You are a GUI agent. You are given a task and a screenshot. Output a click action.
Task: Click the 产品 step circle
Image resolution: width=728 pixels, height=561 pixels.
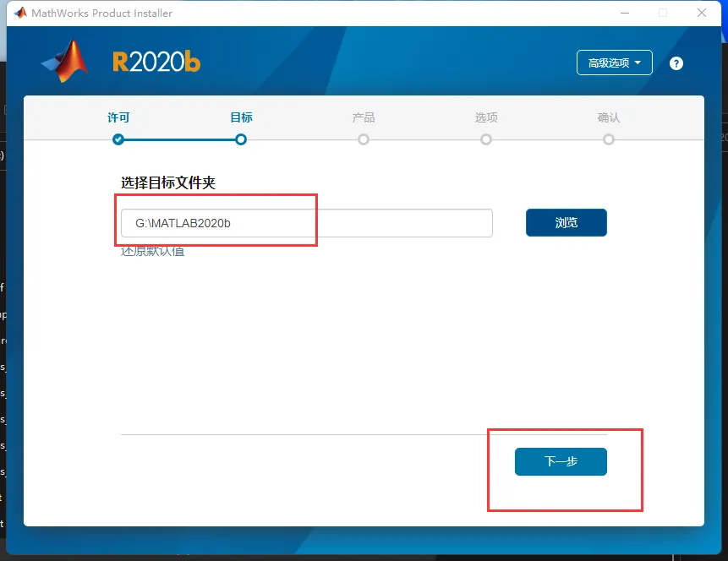click(364, 139)
